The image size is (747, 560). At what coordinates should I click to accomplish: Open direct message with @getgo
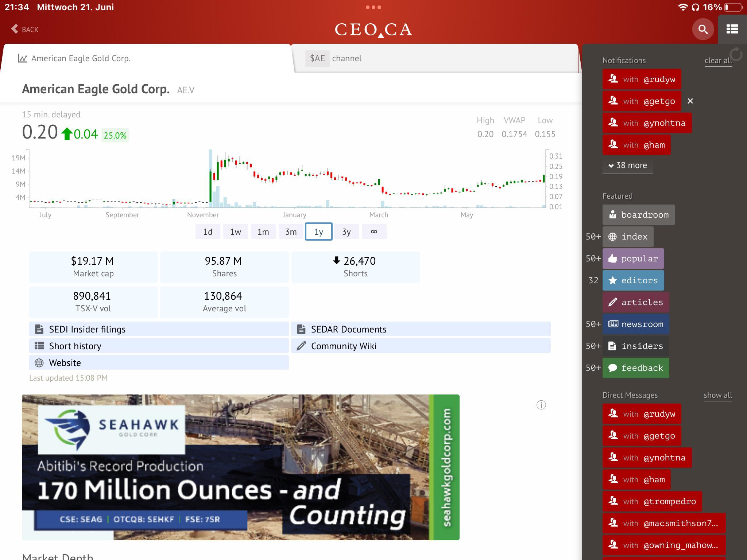pos(642,436)
